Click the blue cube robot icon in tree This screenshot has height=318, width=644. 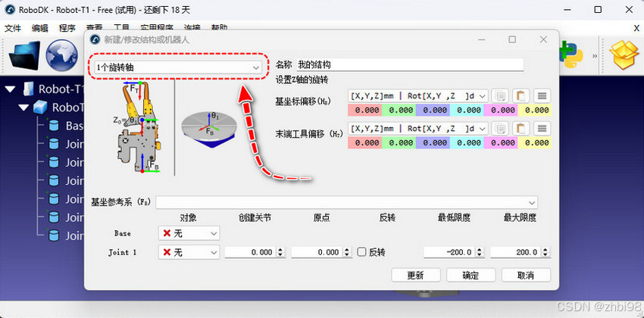(x=40, y=108)
